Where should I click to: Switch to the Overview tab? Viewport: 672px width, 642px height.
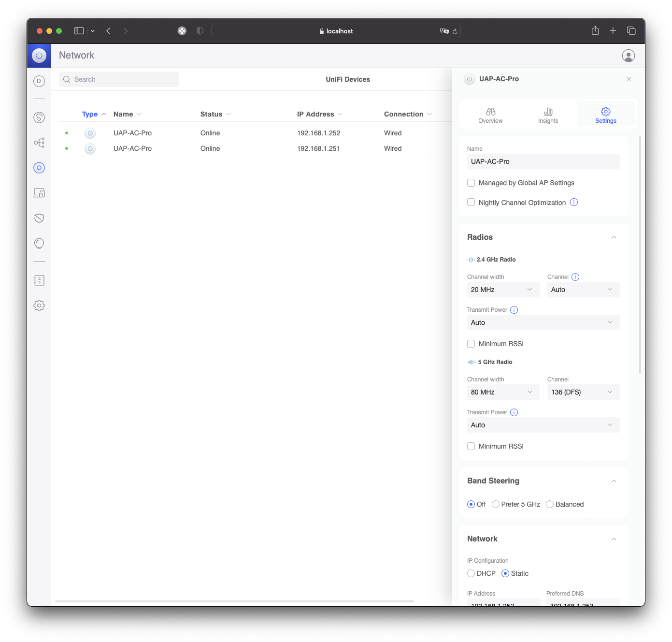point(490,115)
